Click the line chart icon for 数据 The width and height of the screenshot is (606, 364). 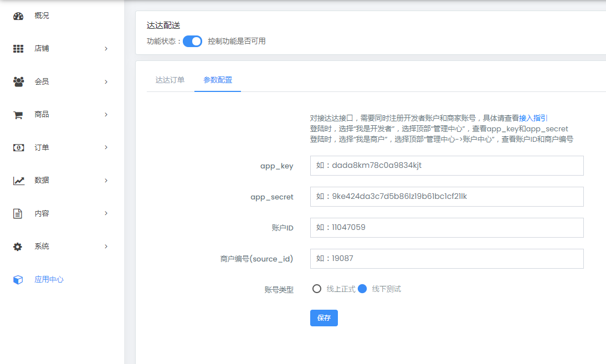tap(18, 181)
